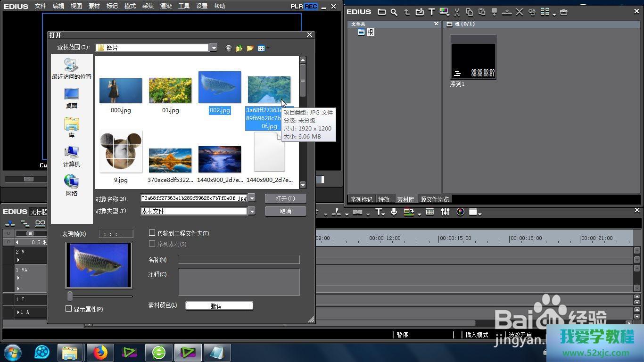Image resolution: width=644 pixels, height=362 pixels.
Task: Toggle the 序列素材 checkbox
Action: 152,244
